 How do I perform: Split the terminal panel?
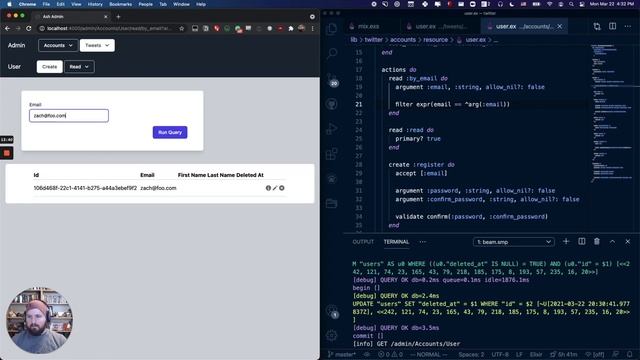(582, 242)
